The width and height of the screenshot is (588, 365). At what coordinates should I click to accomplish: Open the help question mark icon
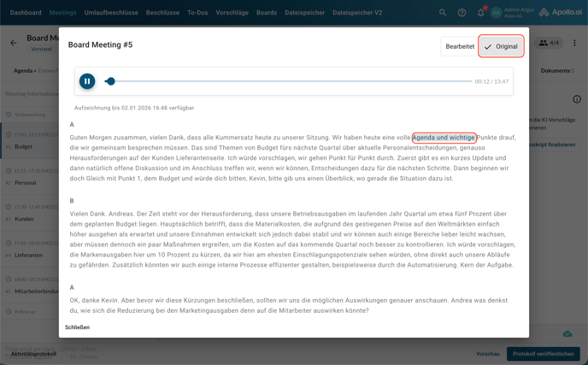pos(462,13)
